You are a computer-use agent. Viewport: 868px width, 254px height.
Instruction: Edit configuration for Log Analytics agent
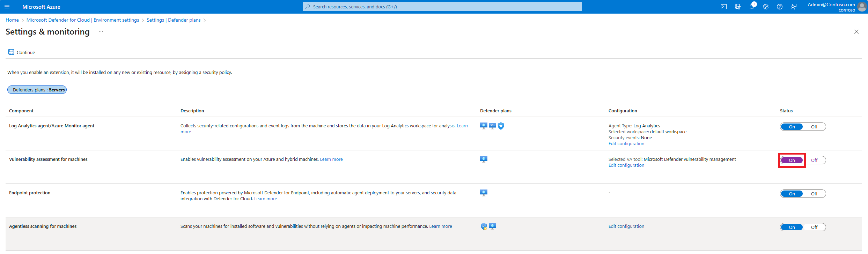(626, 144)
